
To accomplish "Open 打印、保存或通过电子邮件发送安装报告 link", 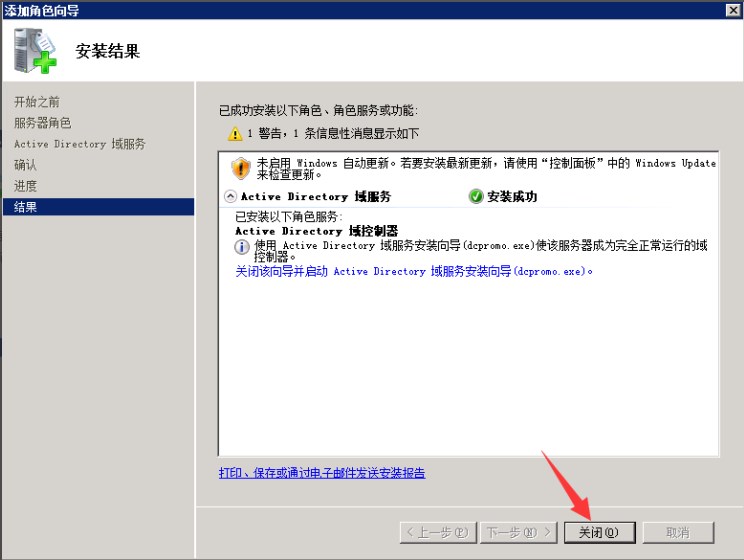I will pyautogui.click(x=322, y=473).
